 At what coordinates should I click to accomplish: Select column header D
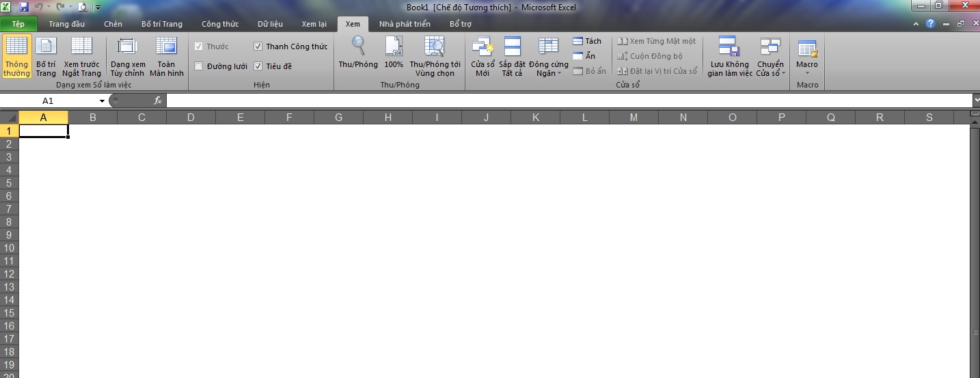(191, 118)
